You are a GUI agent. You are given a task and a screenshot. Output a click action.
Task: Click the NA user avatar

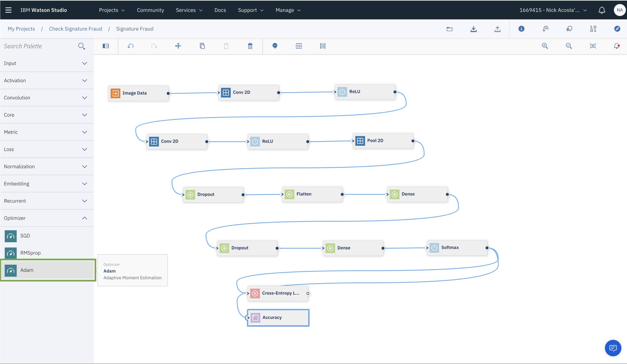coord(620,10)
